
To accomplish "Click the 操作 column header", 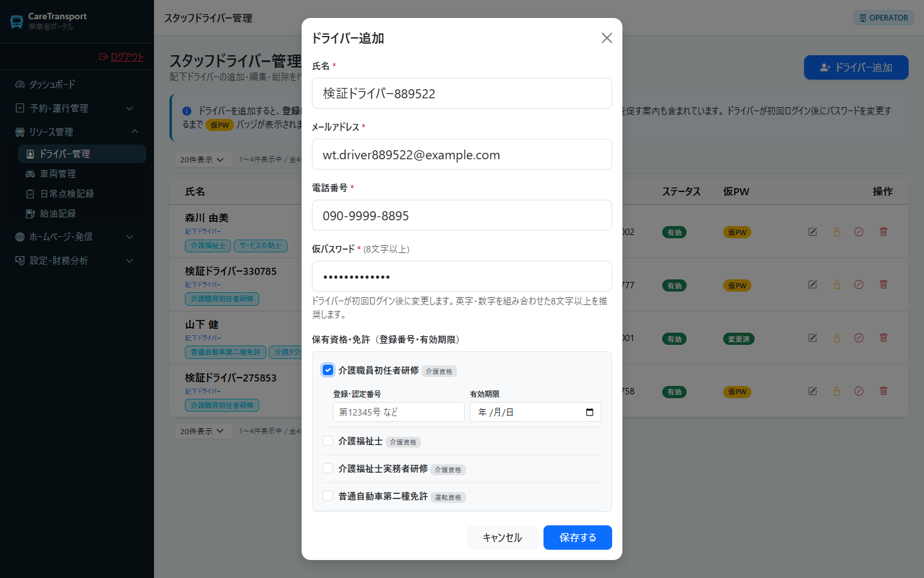I will 883,191.
